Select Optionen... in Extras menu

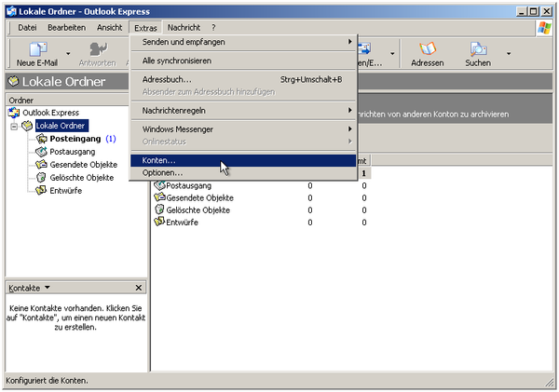pyautogui.click(x=243, y=173)
